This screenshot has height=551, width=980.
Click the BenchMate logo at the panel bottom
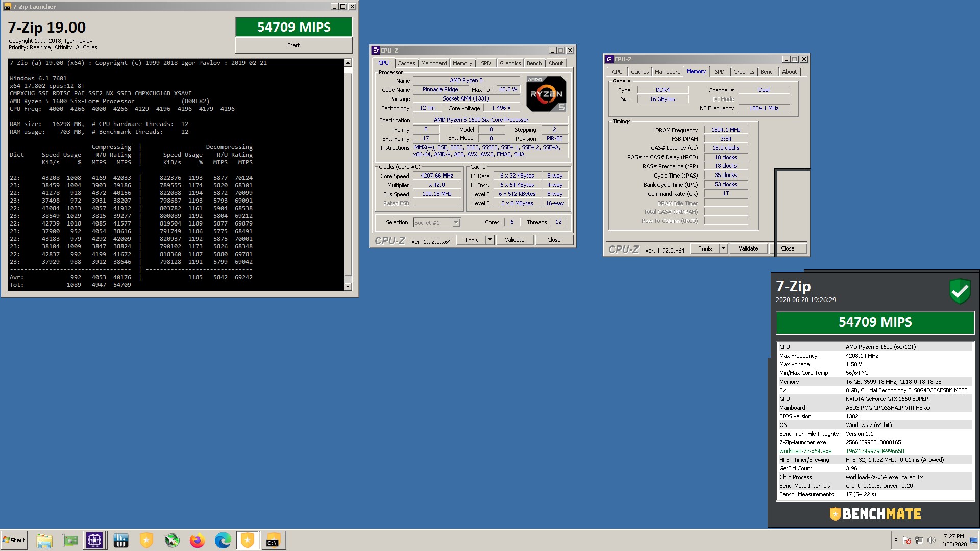click(x=875, y=514)
